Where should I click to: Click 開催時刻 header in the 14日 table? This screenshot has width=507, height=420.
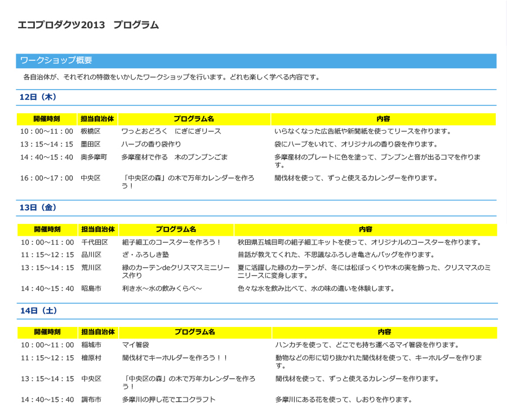[x=47, y=332]
